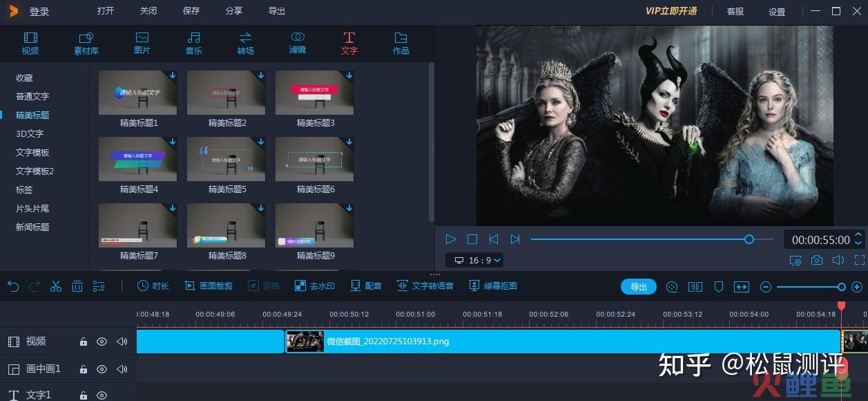868x401 pixels.
Task: Open the 素材库 material library tab
Action: pyautogui.click(x=86, y=43)
